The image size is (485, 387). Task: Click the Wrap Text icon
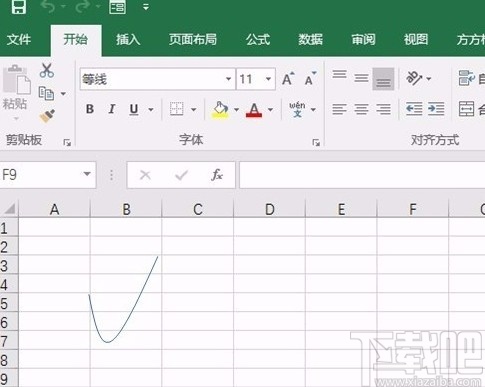467,78
